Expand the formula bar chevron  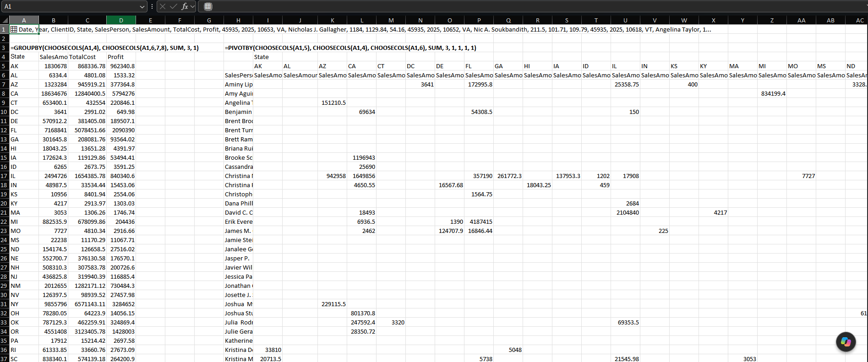[193, 6]
